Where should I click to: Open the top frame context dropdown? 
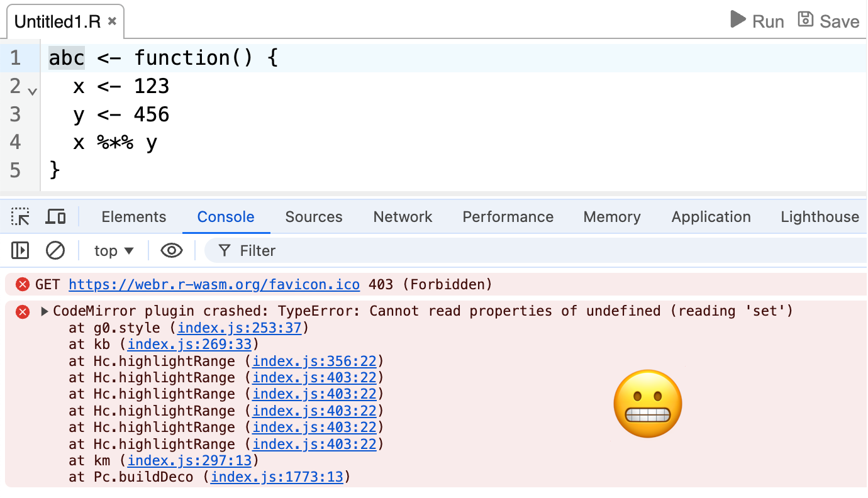coord(113,250)
